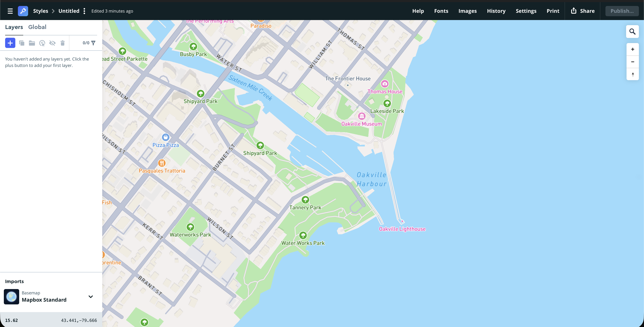Open the History menu
The image size is (644, 327).
click(x=496, y=11)
